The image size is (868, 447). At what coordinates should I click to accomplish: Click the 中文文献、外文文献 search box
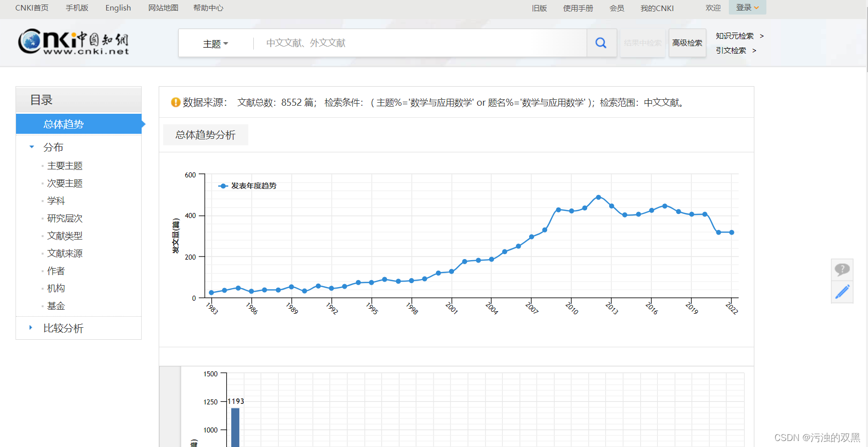[x=420, y=43]
